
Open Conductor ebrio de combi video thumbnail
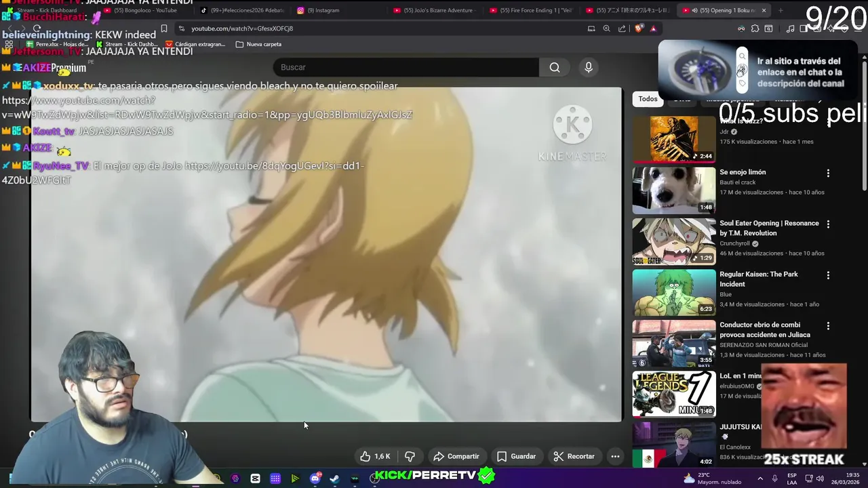[x=673, y=343]
